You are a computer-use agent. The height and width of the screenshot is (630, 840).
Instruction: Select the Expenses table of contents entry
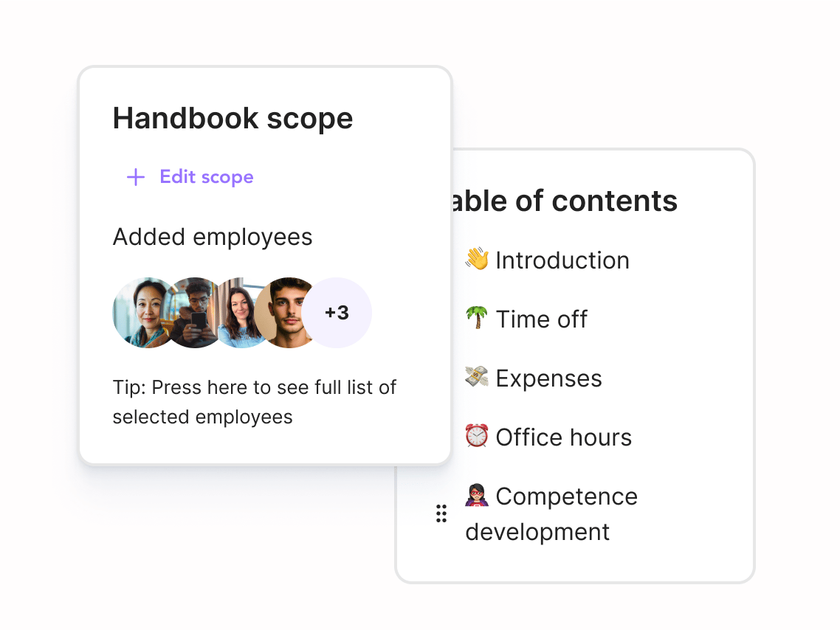(549, 378)
